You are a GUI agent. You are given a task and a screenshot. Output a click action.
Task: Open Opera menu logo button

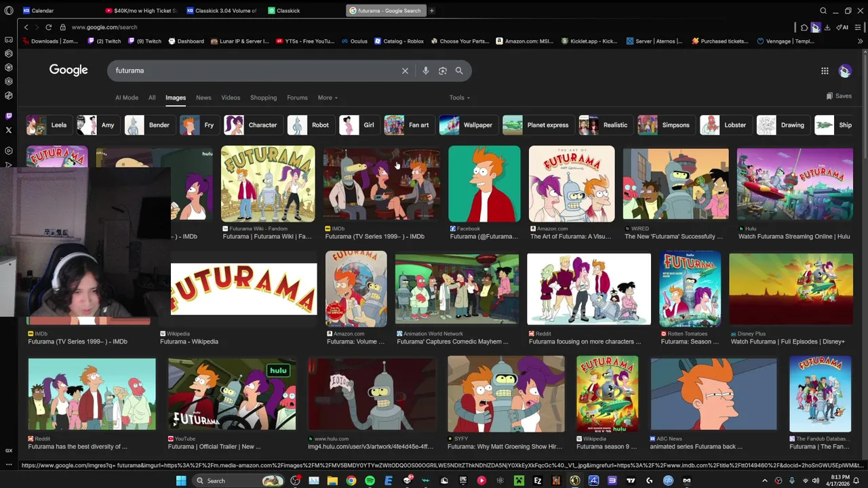coord(8,11)
